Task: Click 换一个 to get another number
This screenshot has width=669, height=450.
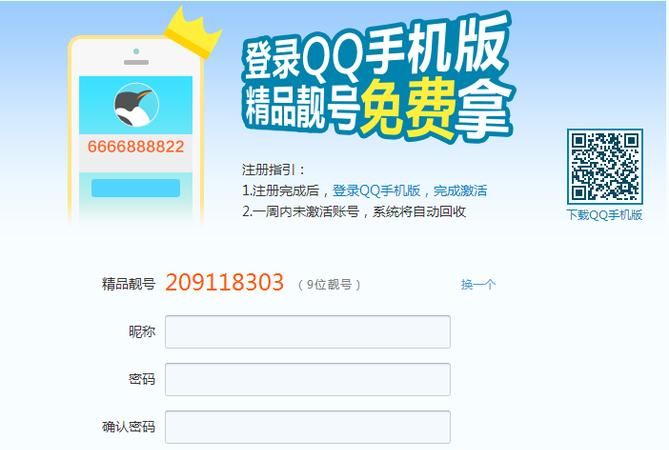Action: pos(478,285)
